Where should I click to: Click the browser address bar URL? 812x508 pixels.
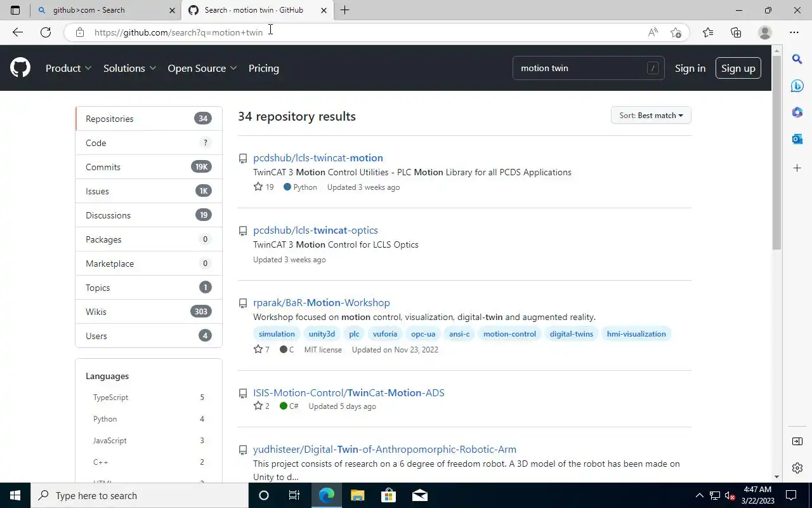[178, 32]
